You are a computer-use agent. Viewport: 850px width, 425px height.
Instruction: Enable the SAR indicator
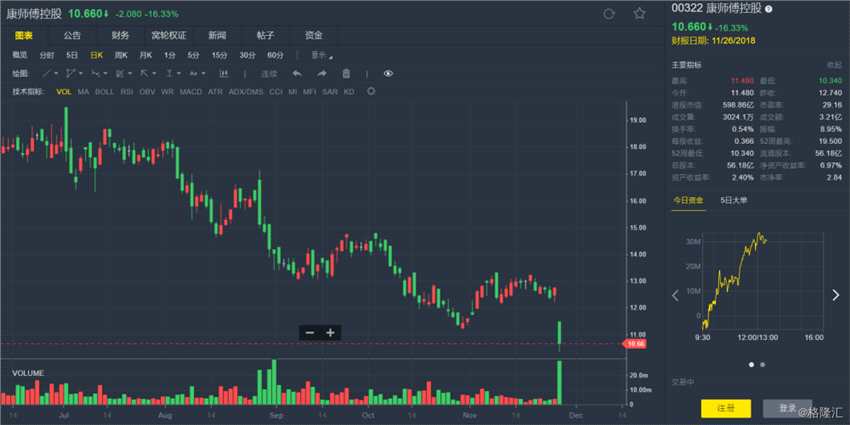(330, 92)
